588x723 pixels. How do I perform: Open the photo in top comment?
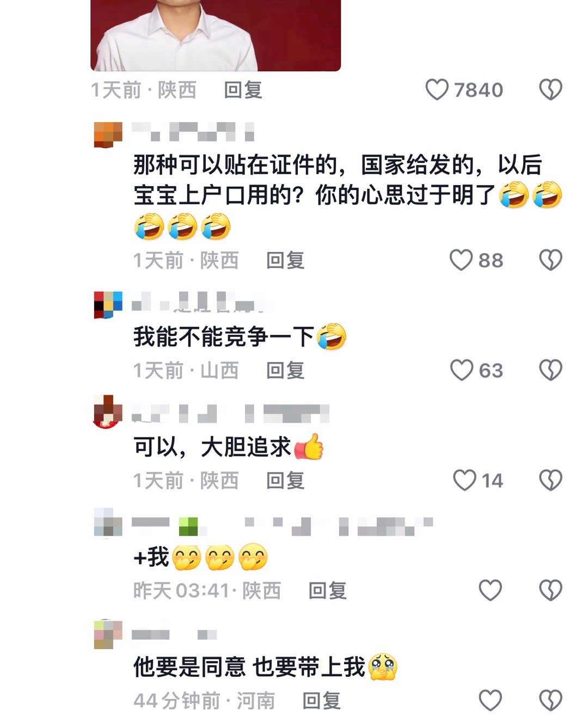click(x=216, y=35)
